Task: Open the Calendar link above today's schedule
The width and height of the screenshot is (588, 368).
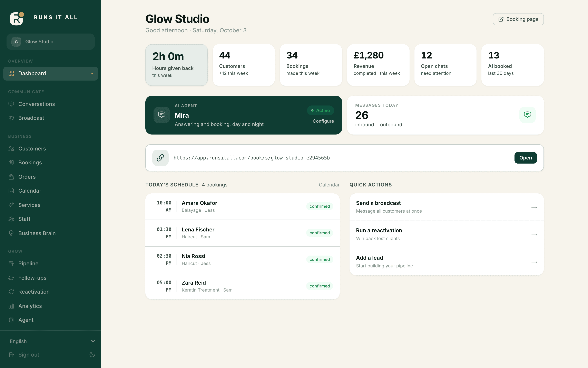Action: click(329, 185)
